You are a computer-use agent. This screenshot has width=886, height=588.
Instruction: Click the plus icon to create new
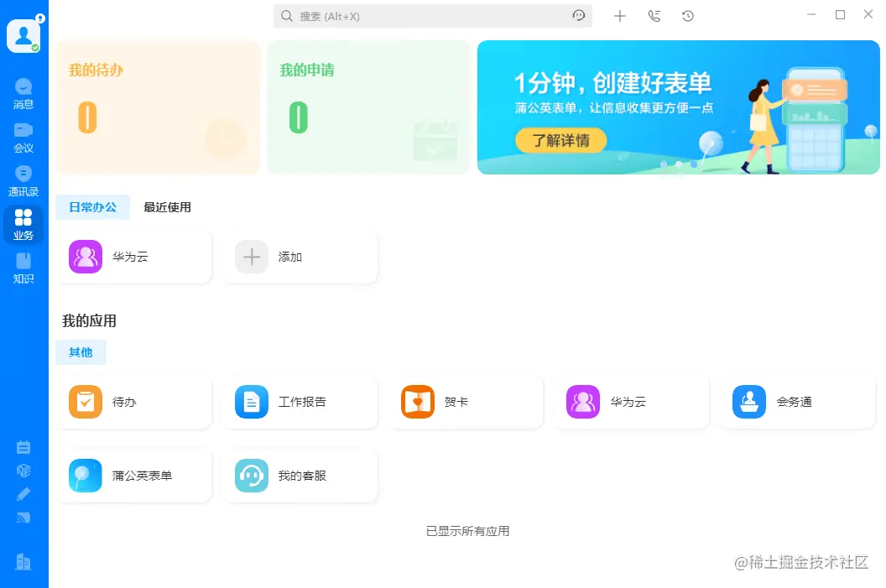620,15
